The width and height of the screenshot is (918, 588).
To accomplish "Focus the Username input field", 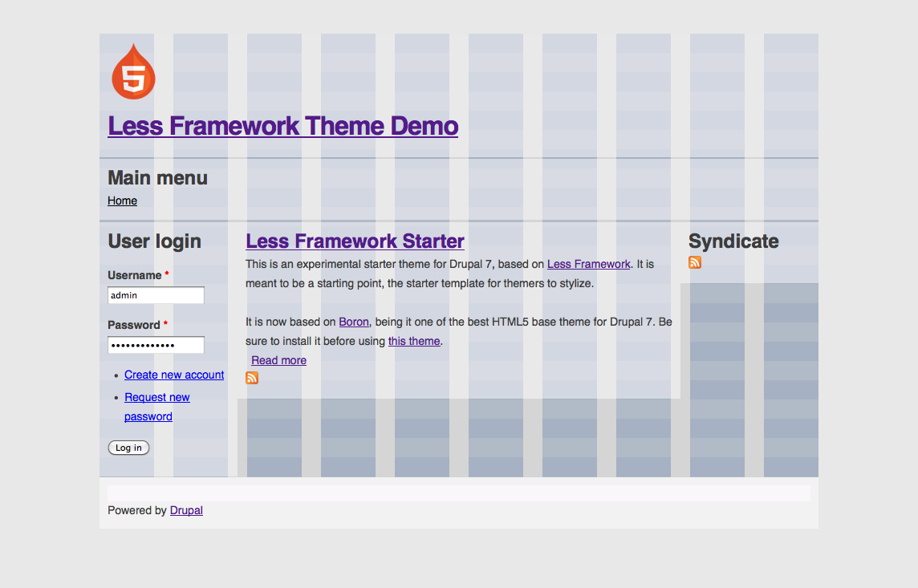I will (x=156, y=295).
